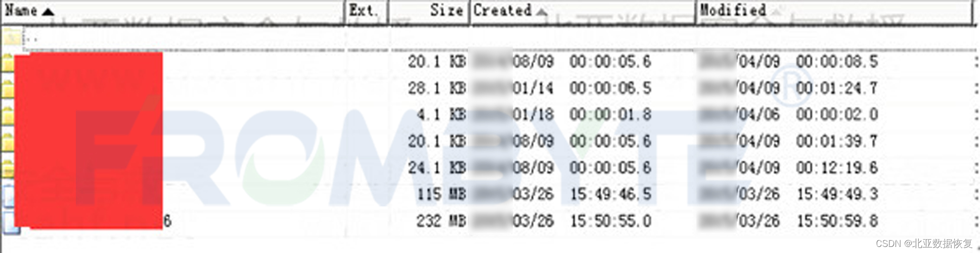Click created time 15:49:46.5 cell
This screenshot has height=253, width=980.
(611, 195)
